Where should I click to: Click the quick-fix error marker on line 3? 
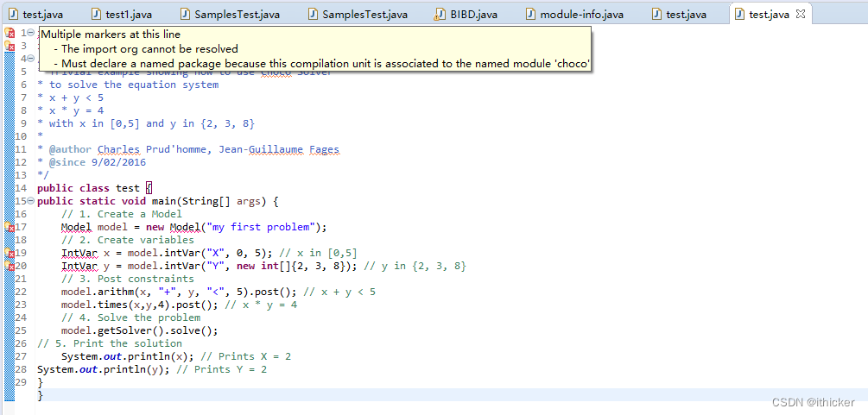click(10, 46)
